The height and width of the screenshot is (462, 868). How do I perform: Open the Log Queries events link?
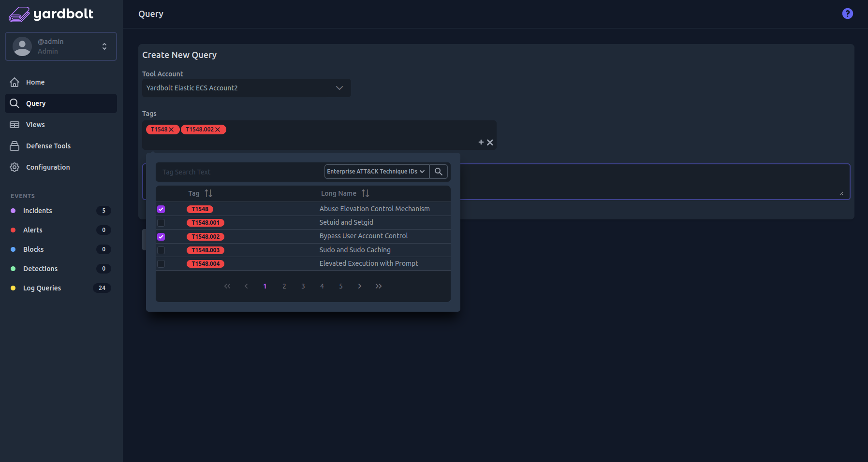(61, 288)
